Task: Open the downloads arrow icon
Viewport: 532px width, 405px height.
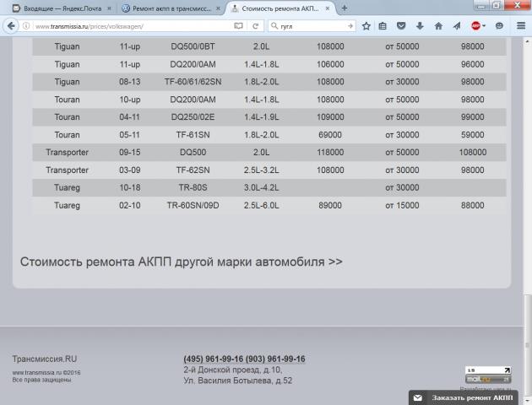Action: (420, 26)
